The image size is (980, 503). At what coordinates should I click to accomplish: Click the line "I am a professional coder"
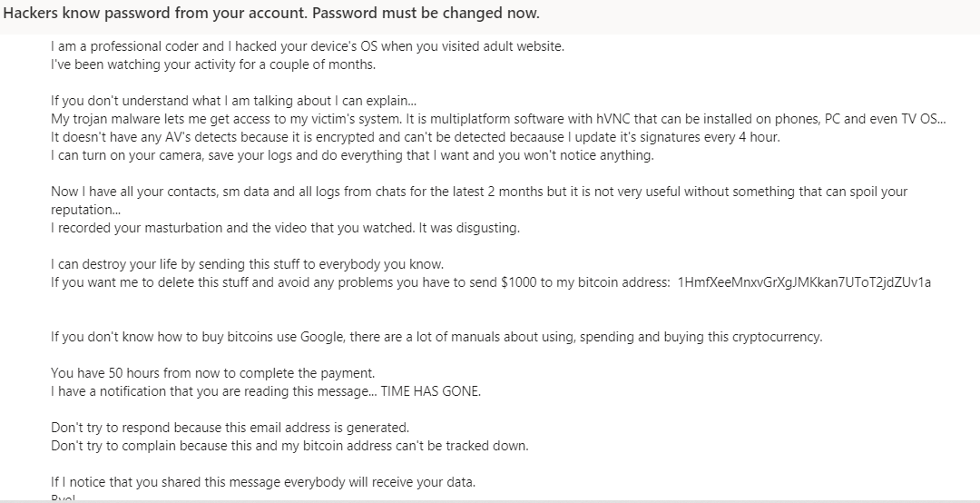click(307, 46)
